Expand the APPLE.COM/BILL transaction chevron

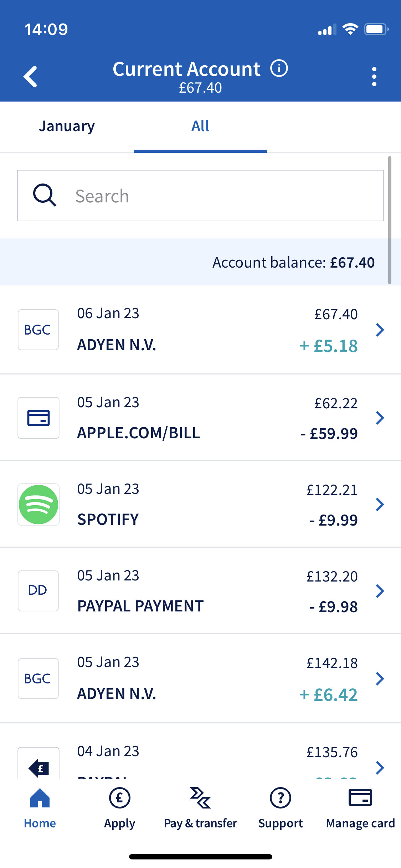tap(380, 418)
